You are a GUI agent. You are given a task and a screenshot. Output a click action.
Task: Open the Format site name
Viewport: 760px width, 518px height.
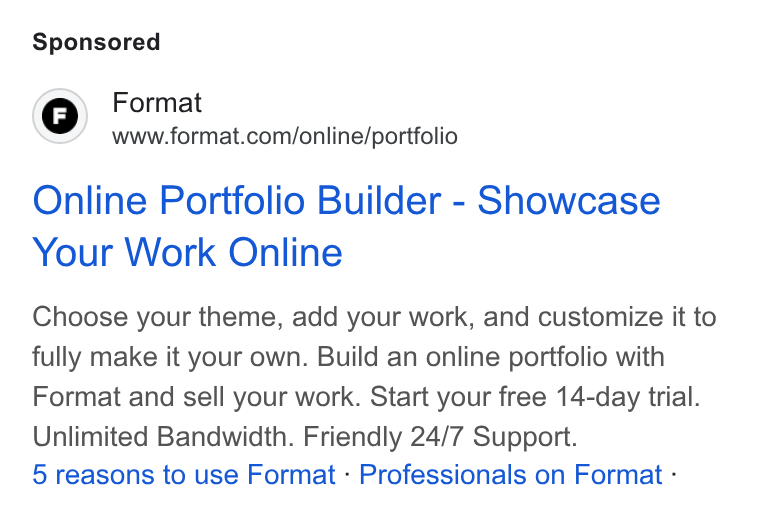[157, 103]
